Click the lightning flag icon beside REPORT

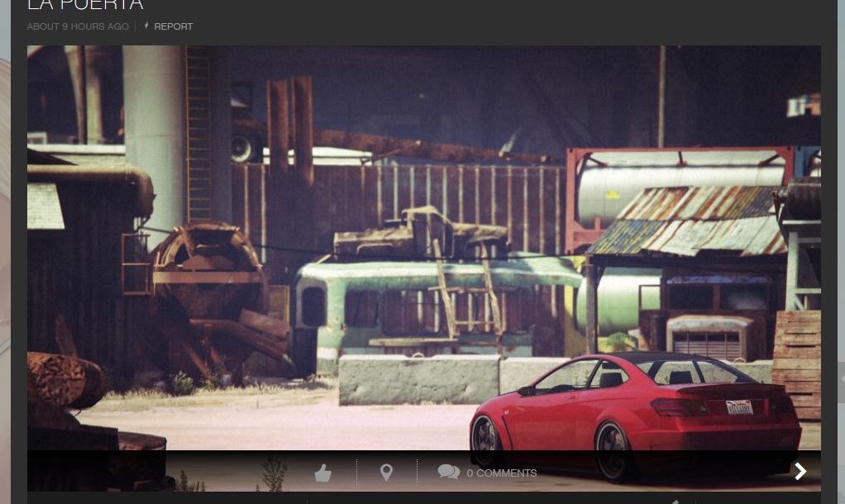coord(146,26)
